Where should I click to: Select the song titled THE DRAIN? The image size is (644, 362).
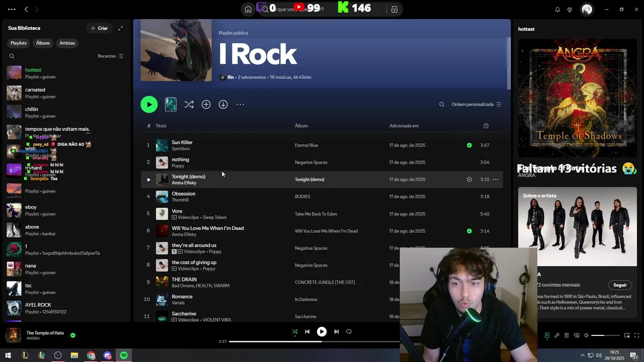coord(184,280)
